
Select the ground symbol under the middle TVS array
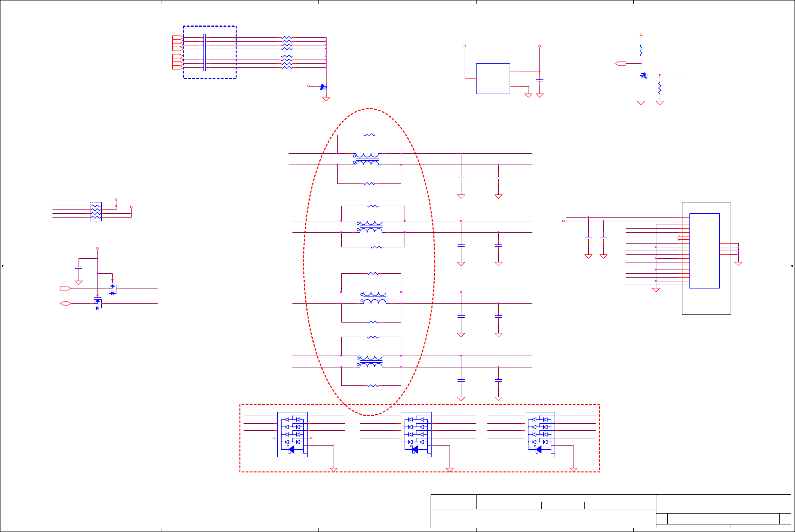point(450,470)
